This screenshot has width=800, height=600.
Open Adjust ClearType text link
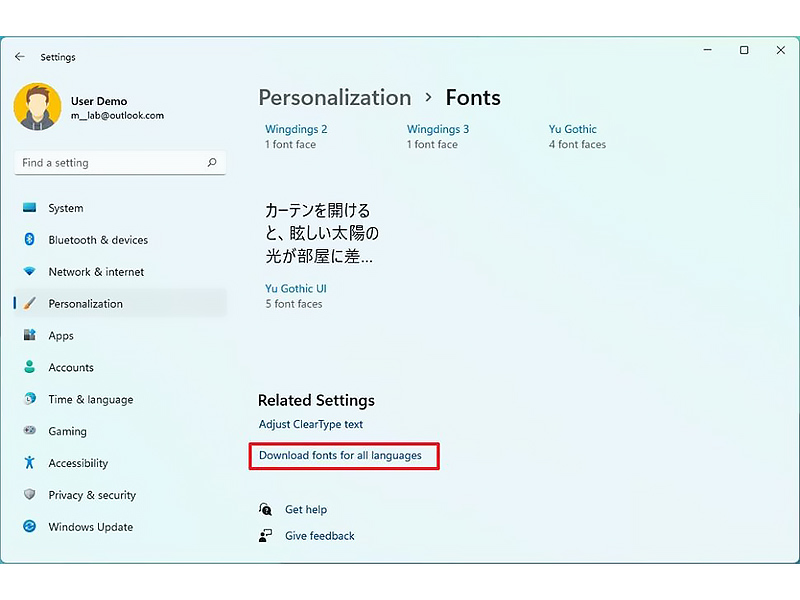point(311,424)
